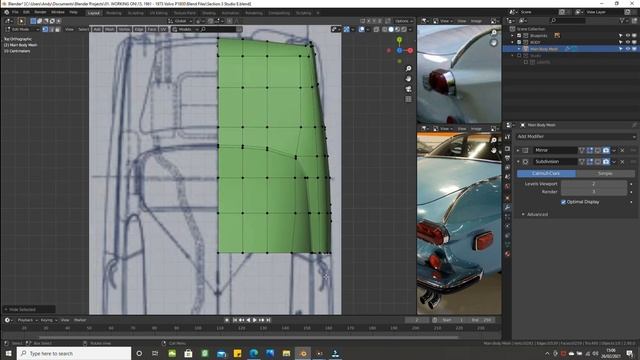Toggle Subdivision modifier render camera icon

pos(606,162)
